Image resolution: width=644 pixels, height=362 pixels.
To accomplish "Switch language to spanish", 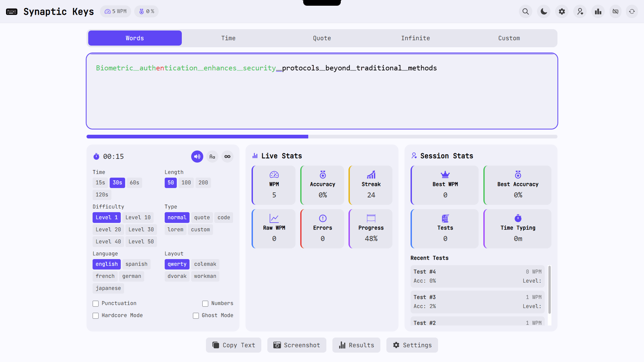I will tap(137, 264).
